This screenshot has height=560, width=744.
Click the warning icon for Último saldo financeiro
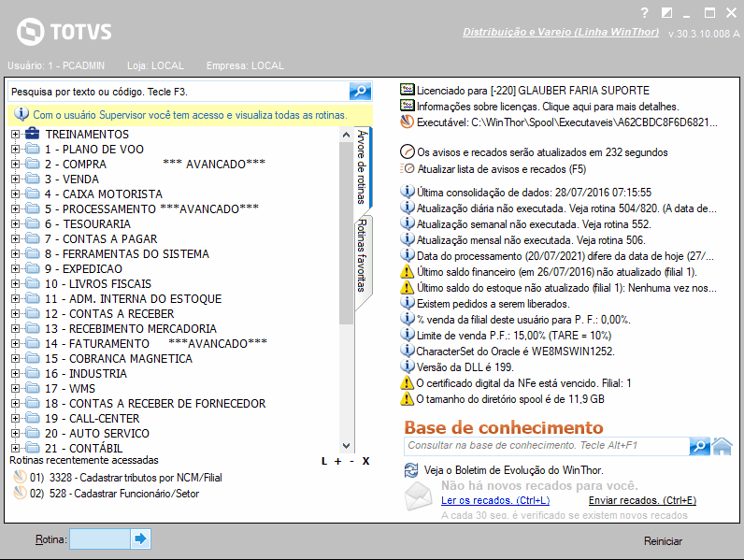coord(408,271)
